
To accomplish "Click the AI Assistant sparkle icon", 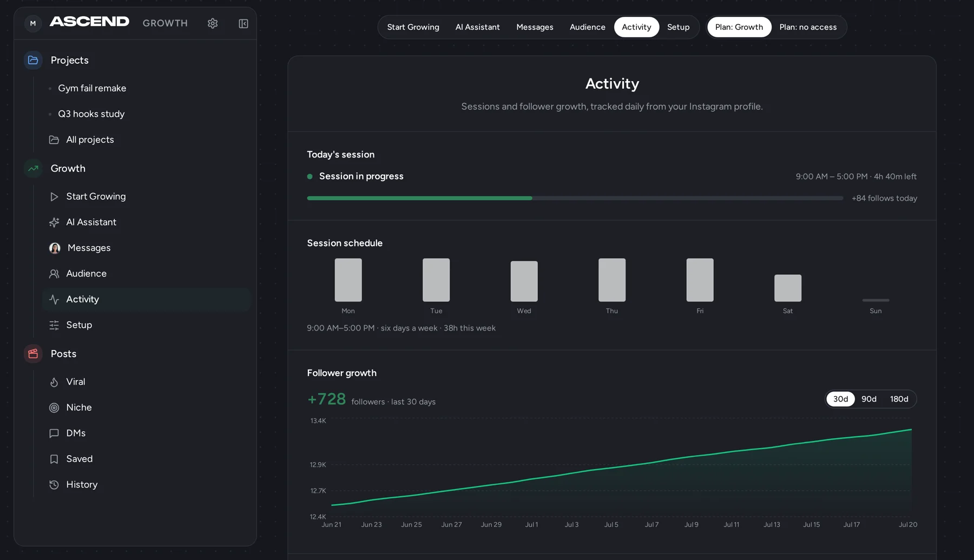I will 54,222.
